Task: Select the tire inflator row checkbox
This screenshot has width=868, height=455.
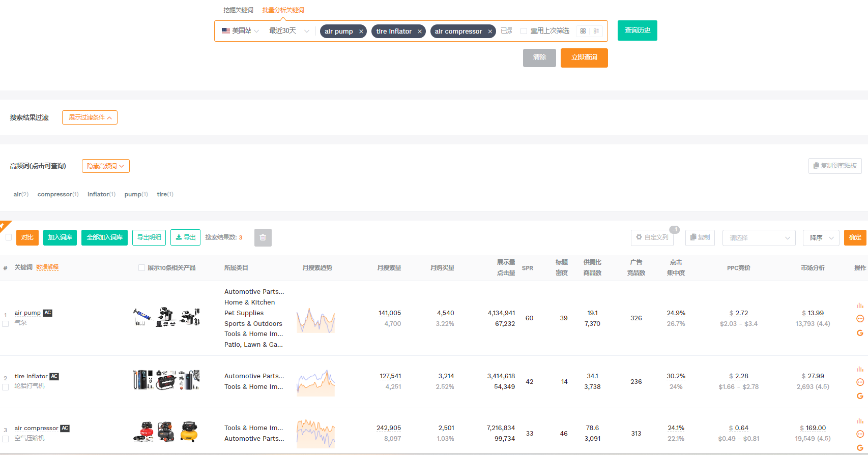Action: click(x=6, y=387)
